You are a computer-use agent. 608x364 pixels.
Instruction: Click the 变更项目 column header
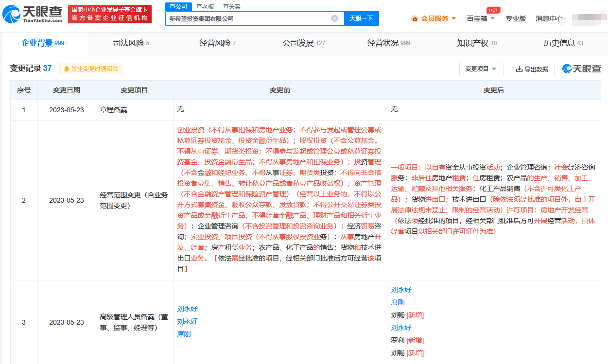135,90
